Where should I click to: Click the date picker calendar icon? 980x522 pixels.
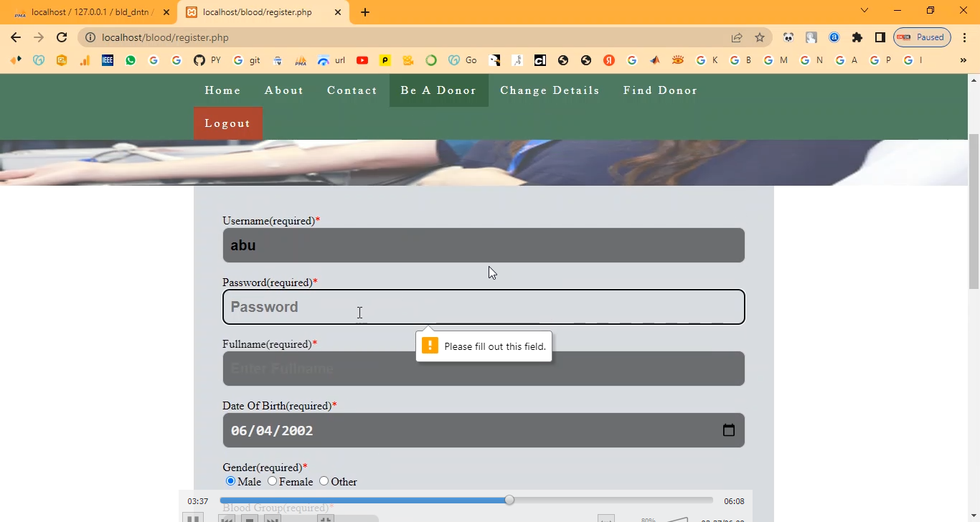728,430
